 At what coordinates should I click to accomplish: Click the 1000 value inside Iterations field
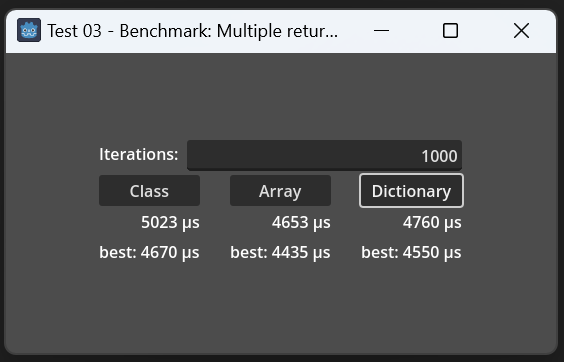(439, 156)
